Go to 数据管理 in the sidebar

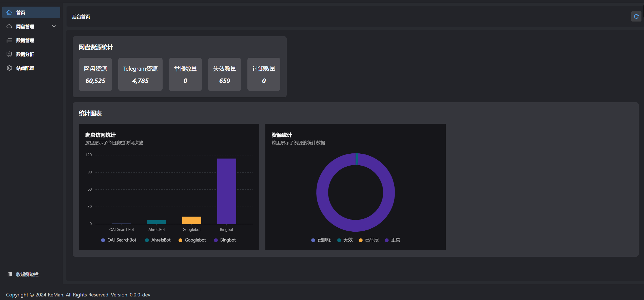pyautogui.click(x=31, y=40)
